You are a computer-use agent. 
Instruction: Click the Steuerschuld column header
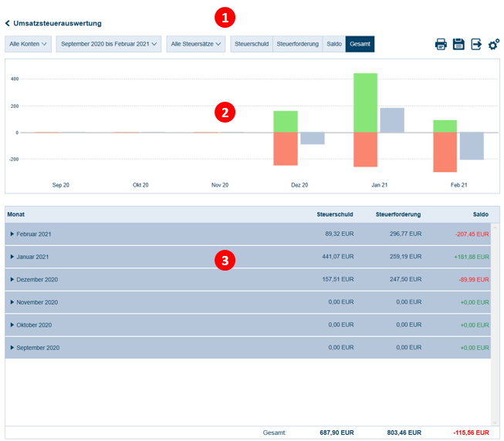(x=335, y=214)
